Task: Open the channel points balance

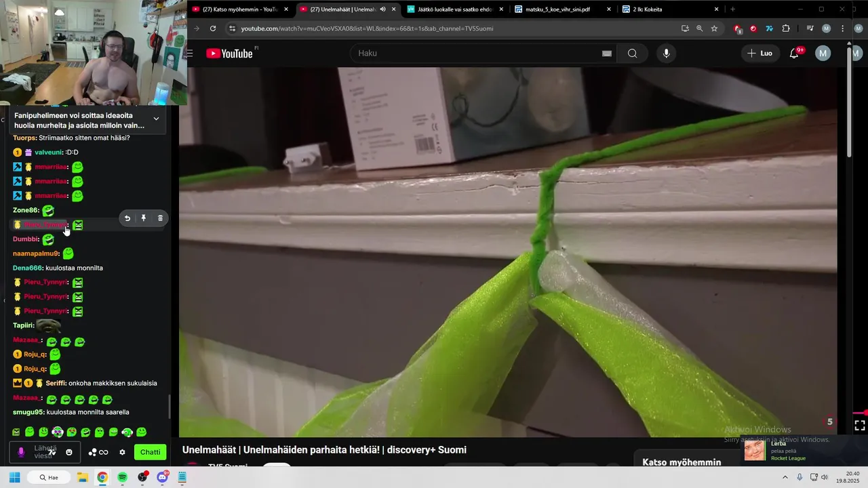Action: click(98, 452)
